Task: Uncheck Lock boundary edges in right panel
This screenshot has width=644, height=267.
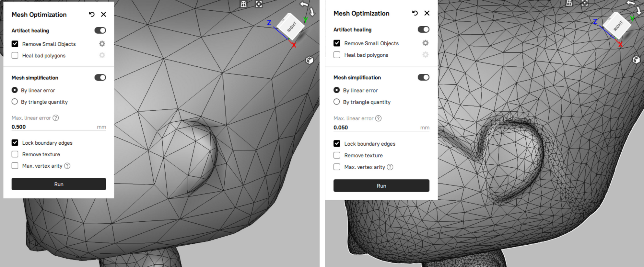Action: [x=337, y=143]
